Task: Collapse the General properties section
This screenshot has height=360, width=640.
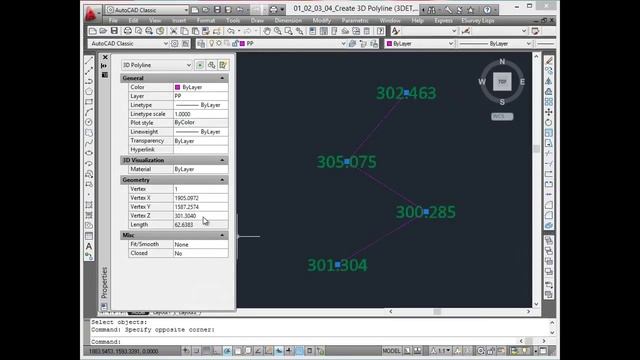Action: point(222,78)
